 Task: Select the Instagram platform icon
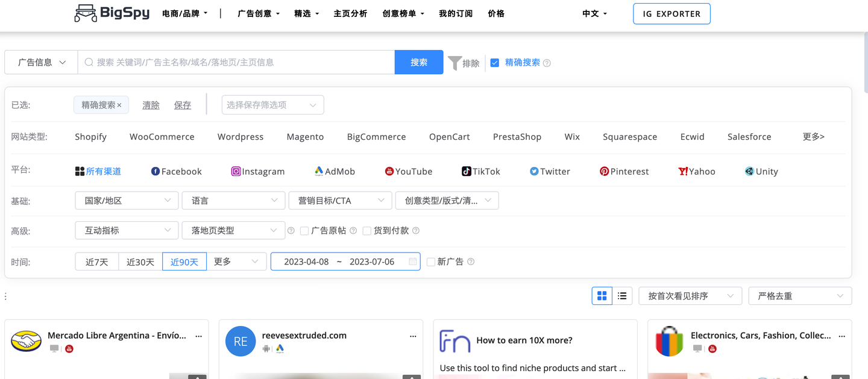[x=236, y=172]
